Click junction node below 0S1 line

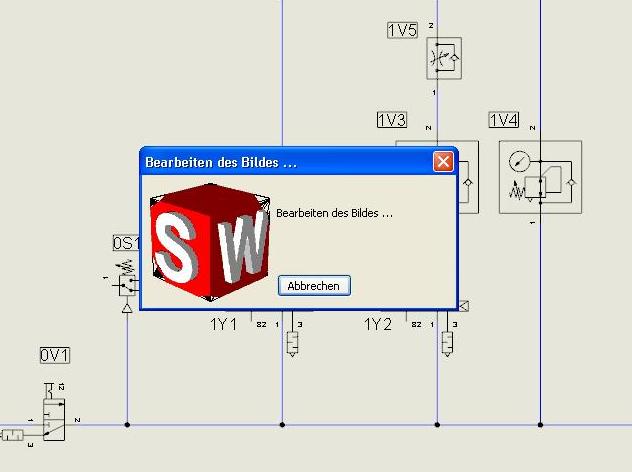click(127, 424)
